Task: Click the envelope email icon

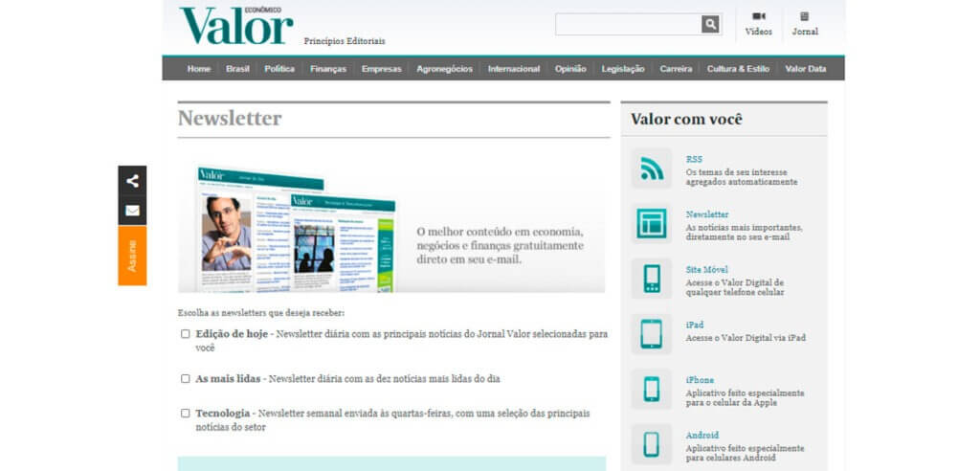Action: [132, 211]
